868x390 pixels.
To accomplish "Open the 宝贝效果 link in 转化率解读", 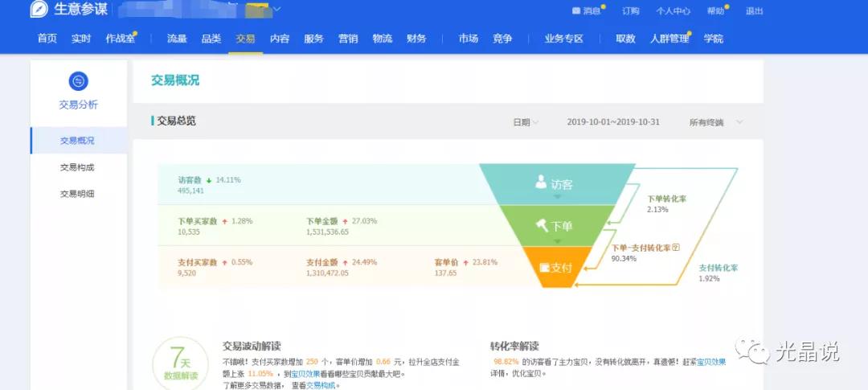I will [711, 363].
